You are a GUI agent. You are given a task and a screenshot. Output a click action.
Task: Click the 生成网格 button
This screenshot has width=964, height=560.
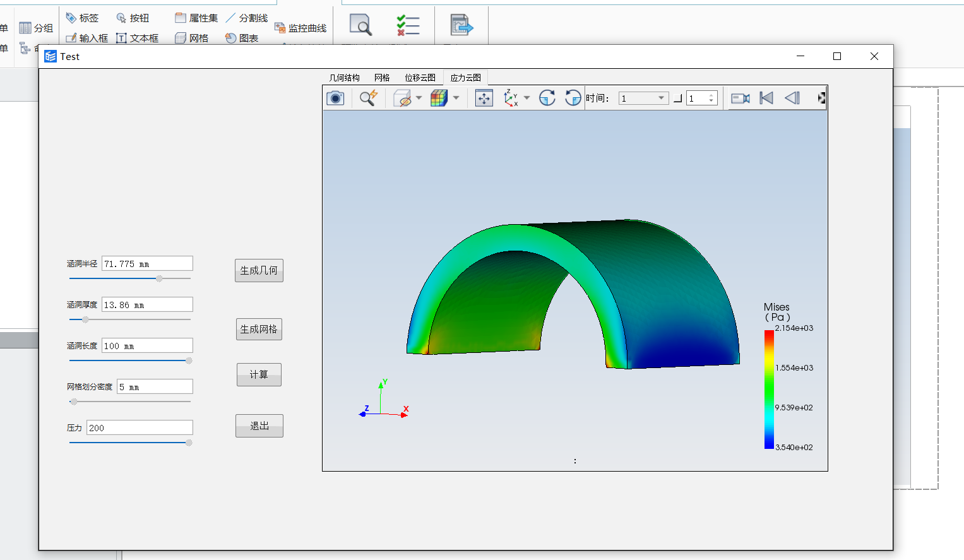pyautogui.click(x=259, y=329)
